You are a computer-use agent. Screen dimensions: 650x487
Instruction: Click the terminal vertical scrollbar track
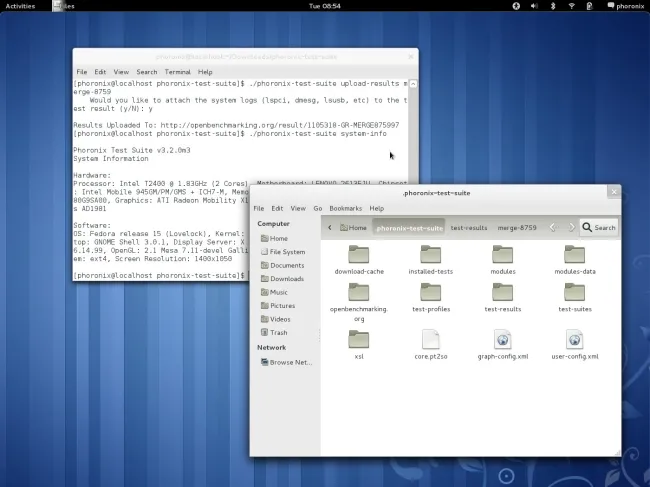(413, 137)
